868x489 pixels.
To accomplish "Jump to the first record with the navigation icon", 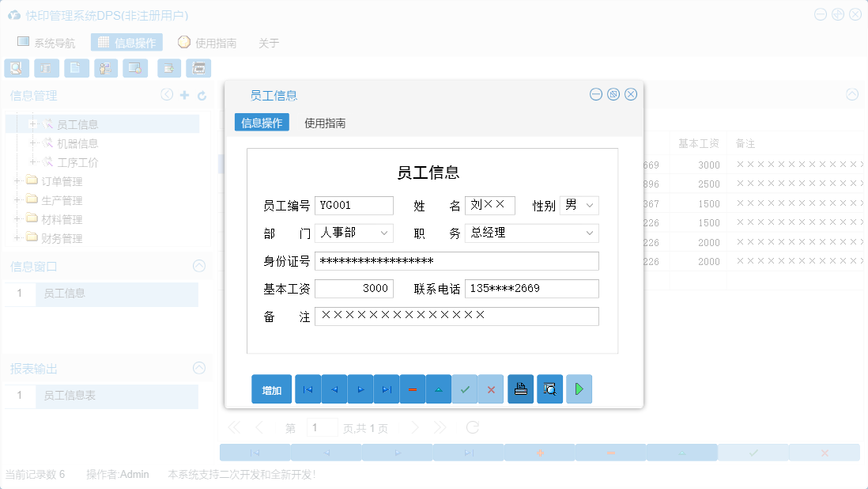I will (308, 389).
